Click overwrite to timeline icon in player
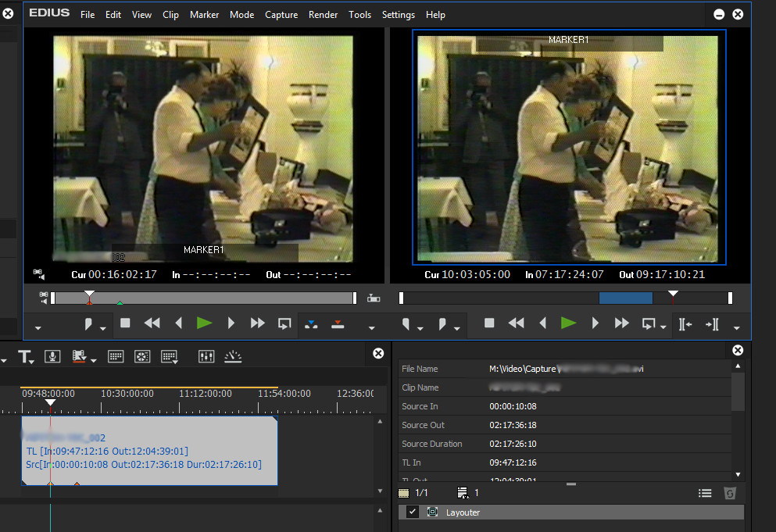The width and height of the screenshot is (776, 532). 338,323
